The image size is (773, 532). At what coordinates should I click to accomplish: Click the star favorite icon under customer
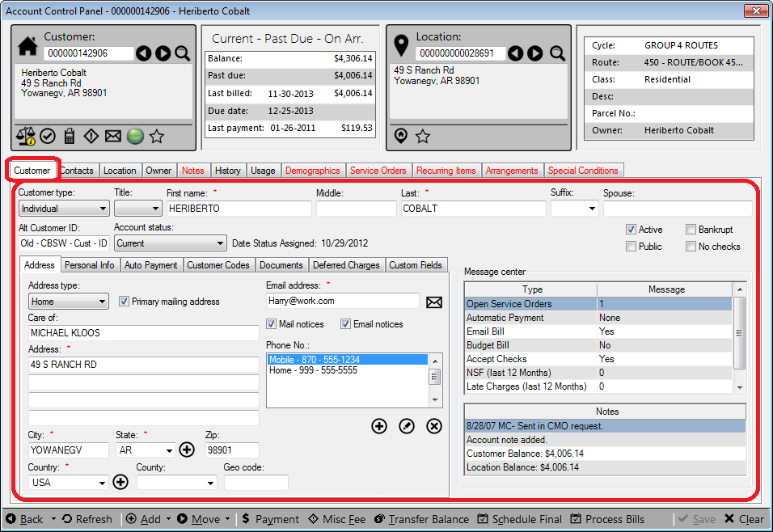[x=157, y=136]
